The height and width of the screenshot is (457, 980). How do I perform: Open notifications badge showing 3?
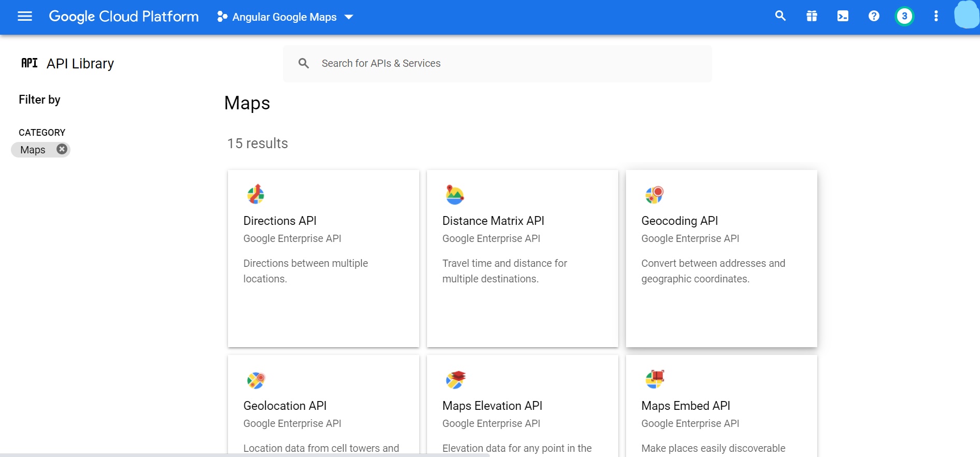(x=904, y=17)
